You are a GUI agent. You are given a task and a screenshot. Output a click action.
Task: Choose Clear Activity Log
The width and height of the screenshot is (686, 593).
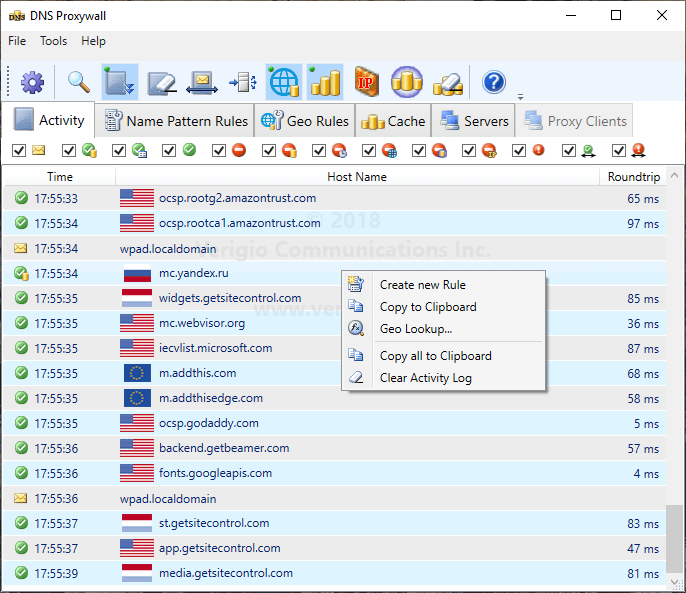(x=443, y=378)
